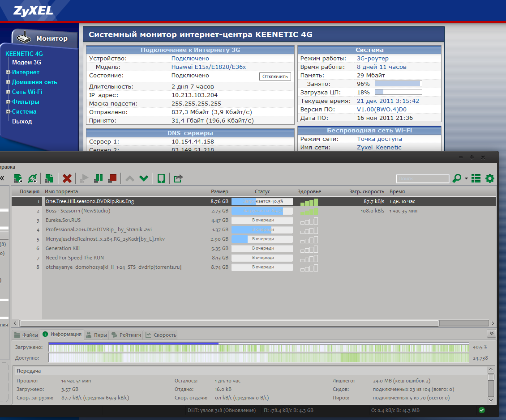Click Выход to log out
Image resolution: width=506 pixels, height=420 pixels.
pyautogui.click(x=22, y=122)
